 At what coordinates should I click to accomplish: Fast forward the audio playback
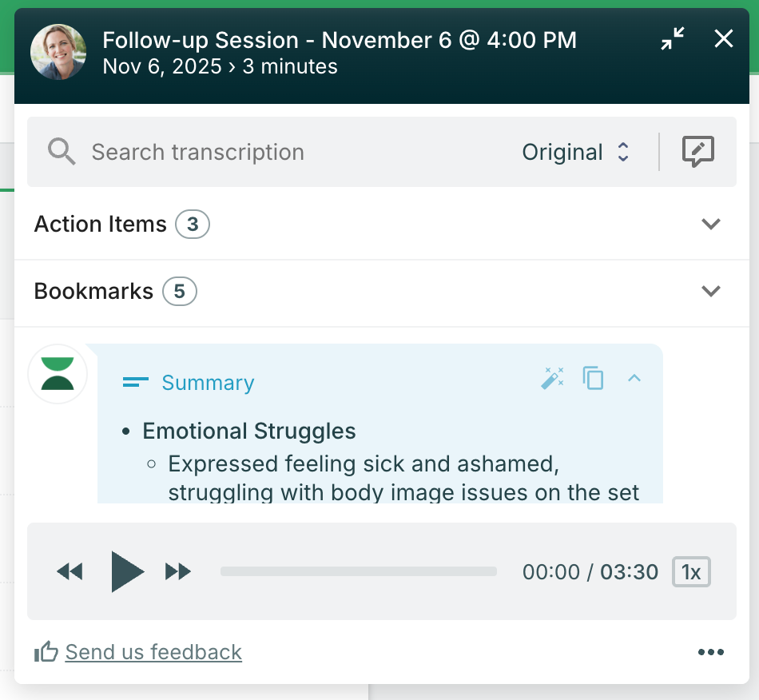[178, 571]
